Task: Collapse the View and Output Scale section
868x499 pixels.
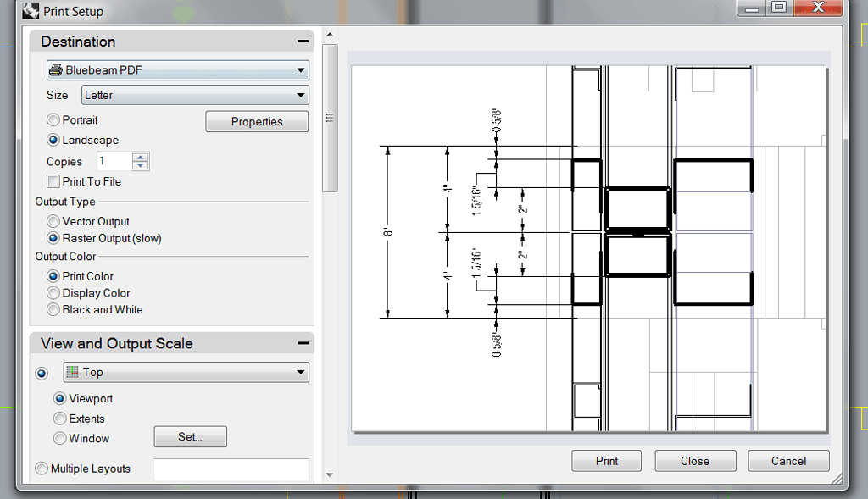Action: coord(301,343)
